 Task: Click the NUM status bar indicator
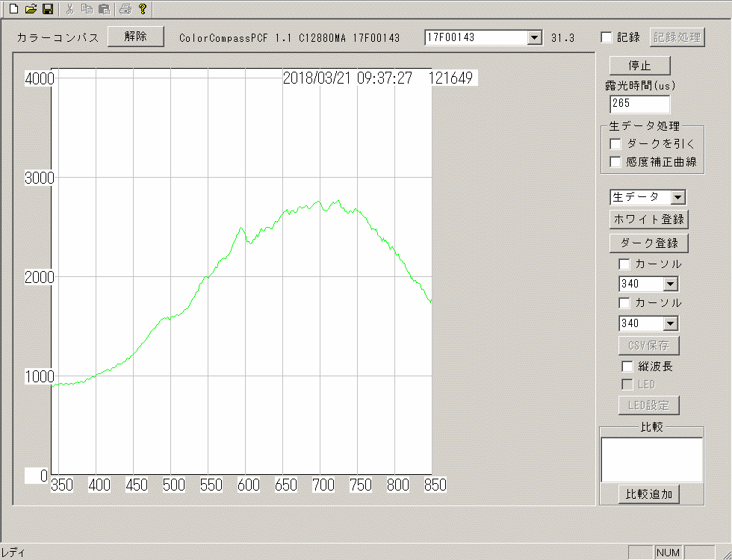pos(668,553)
